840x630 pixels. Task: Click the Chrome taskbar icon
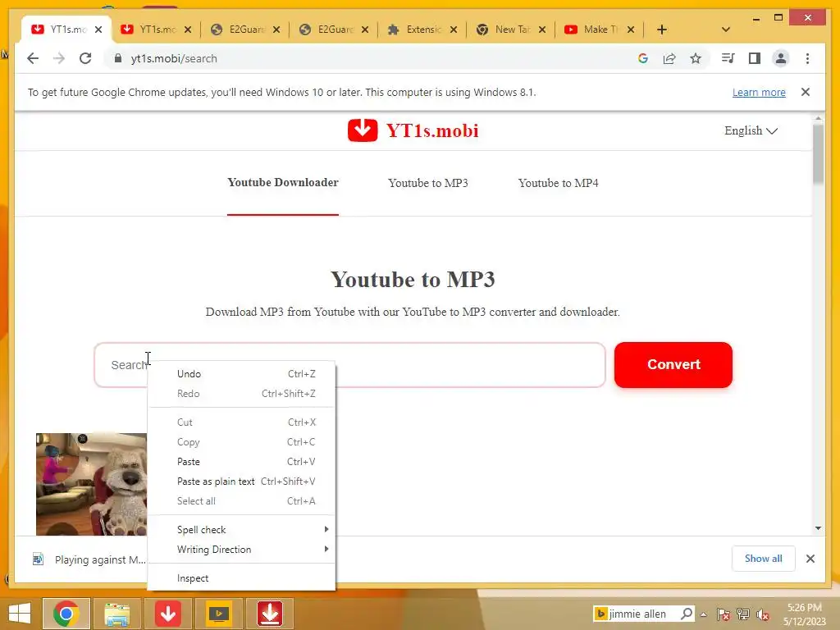pos(66,614)
